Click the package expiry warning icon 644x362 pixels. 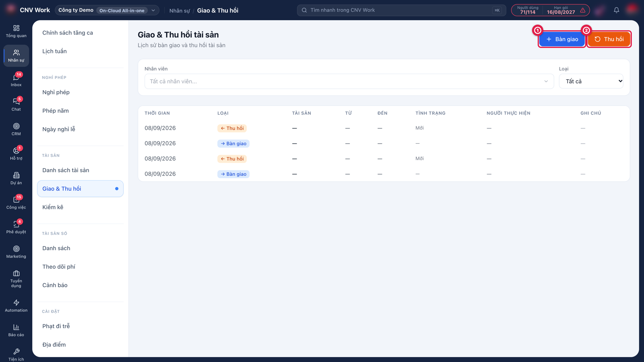[582, 10]
